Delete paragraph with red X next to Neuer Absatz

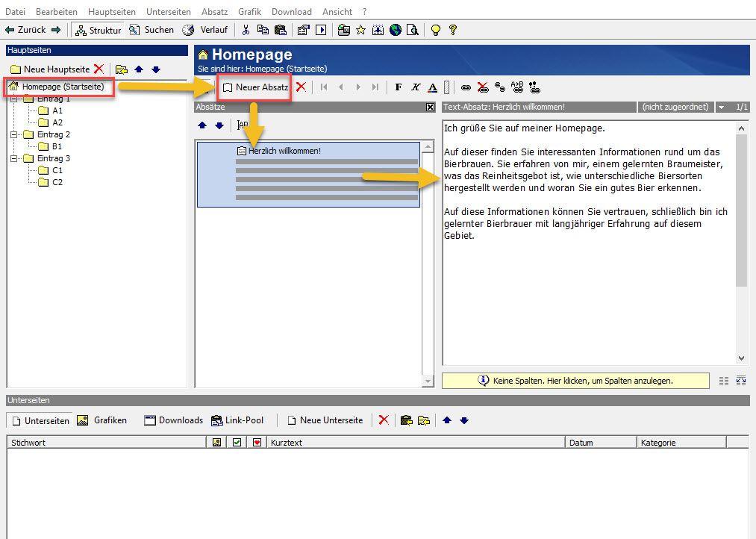point(301,87)
